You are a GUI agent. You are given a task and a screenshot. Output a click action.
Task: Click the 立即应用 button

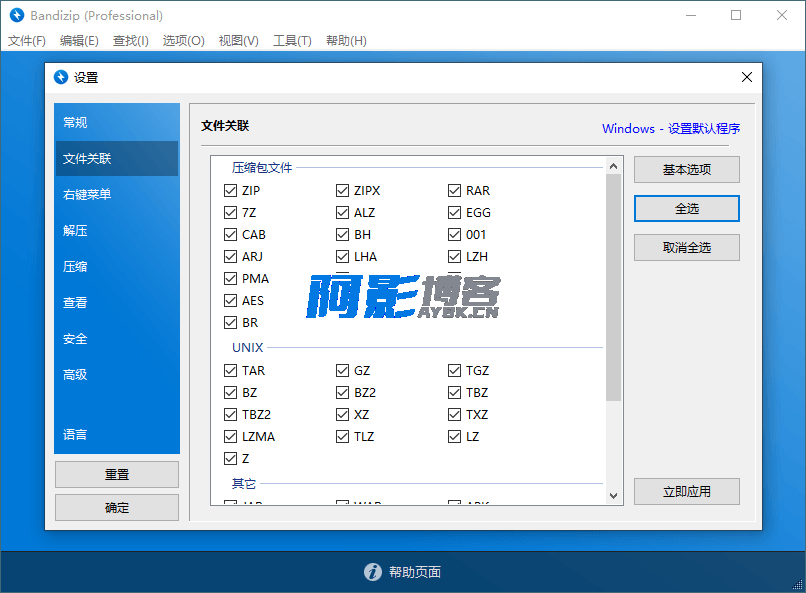pos(686,492)
